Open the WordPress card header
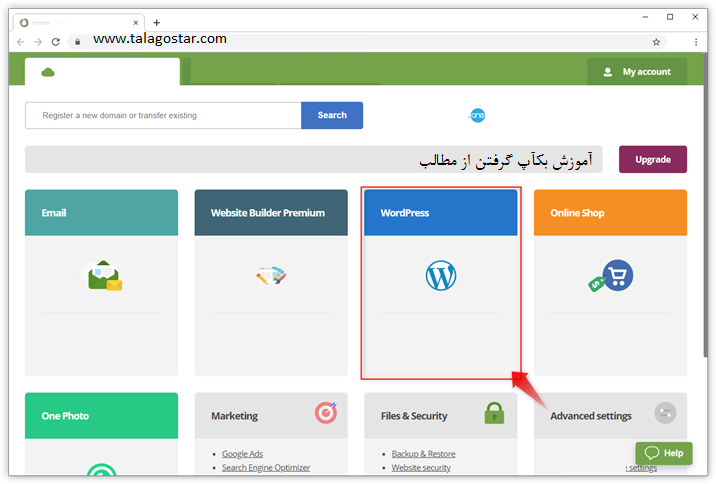Viewport: 716px width, 484px height. tap(441, 213)
